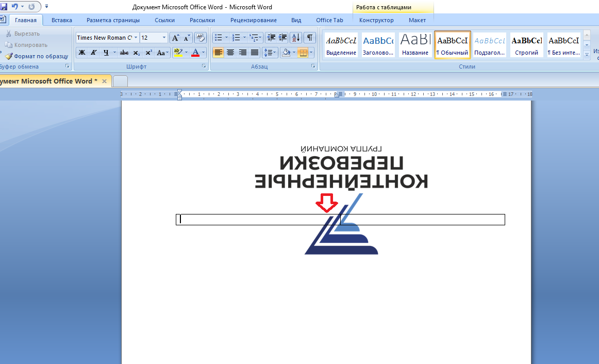Click the sort (А-Я) icon
Viewport: 599px width, 364px height.
[x=296, y=38]
